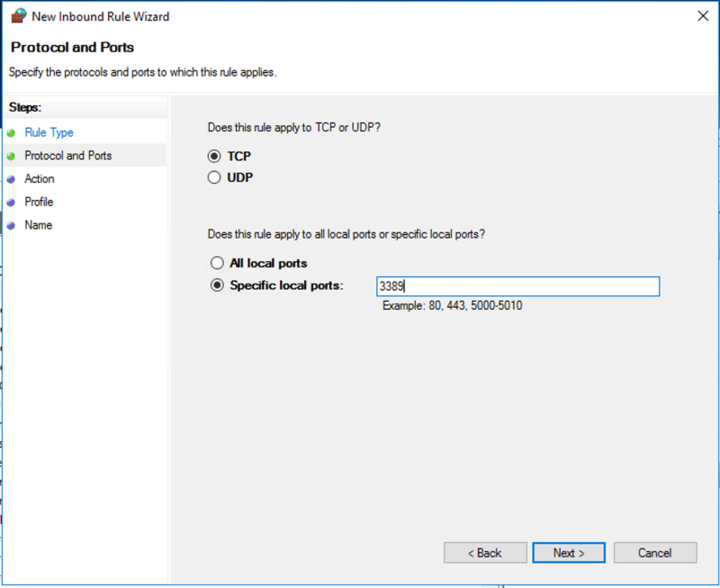Click the 'Protocol and Ports' page heading
Screen dimensions: 720x588
click(x=73, y=48)
